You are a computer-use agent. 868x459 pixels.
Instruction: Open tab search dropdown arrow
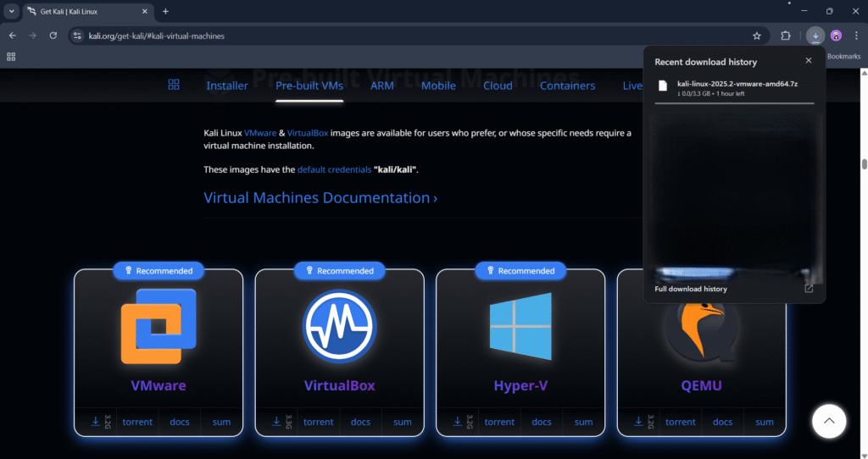coord(11,11)
